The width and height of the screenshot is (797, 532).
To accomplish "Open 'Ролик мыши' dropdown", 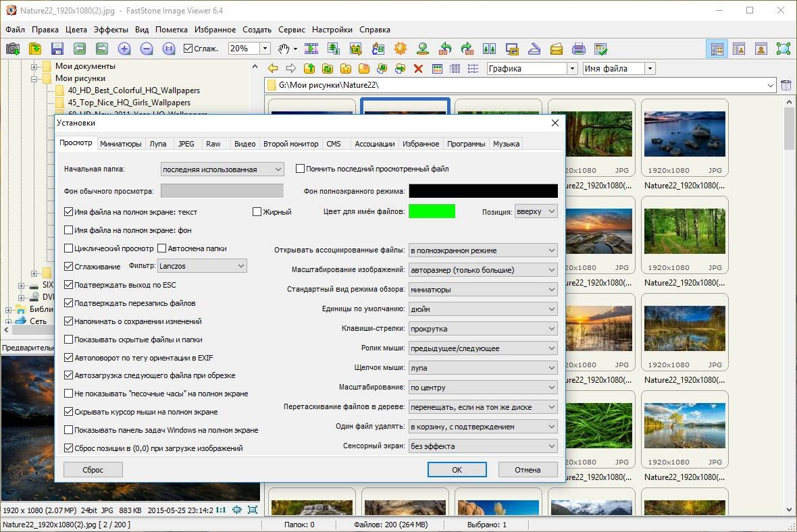I will (x=483, y=348).
